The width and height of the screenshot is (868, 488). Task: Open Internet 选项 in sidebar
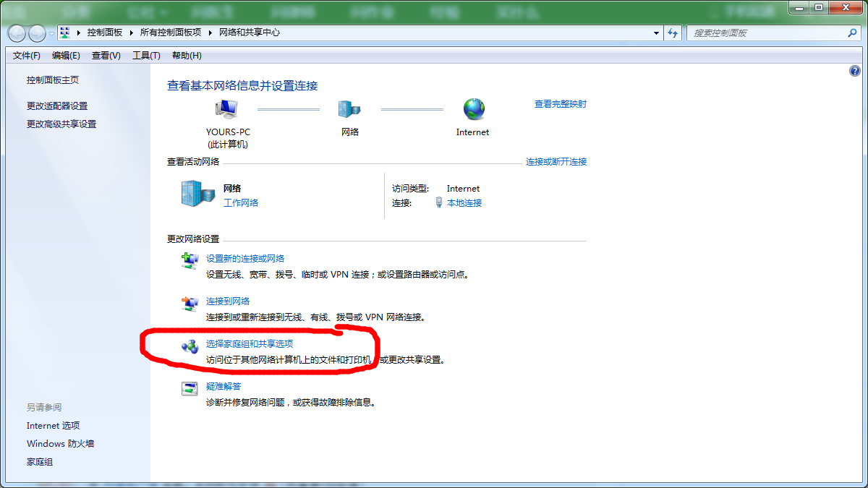tap(53, 426)
